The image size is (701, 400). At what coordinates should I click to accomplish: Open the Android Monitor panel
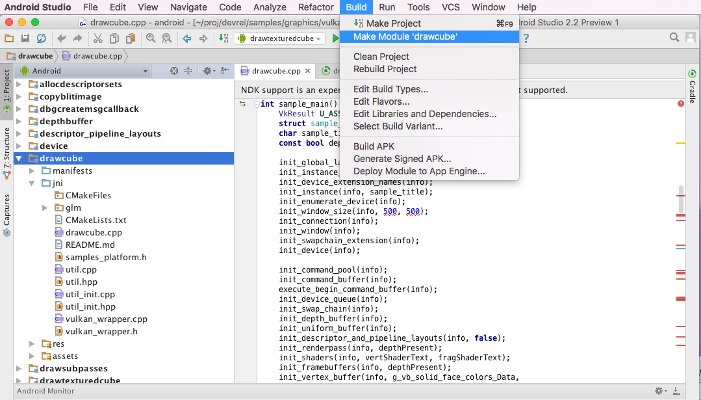45,391
